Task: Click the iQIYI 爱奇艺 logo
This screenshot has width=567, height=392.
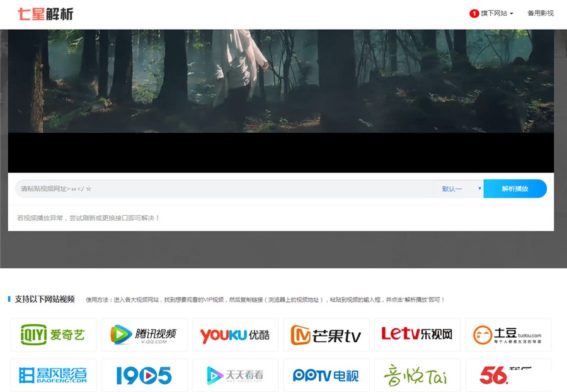Action: tap(54, 335)
